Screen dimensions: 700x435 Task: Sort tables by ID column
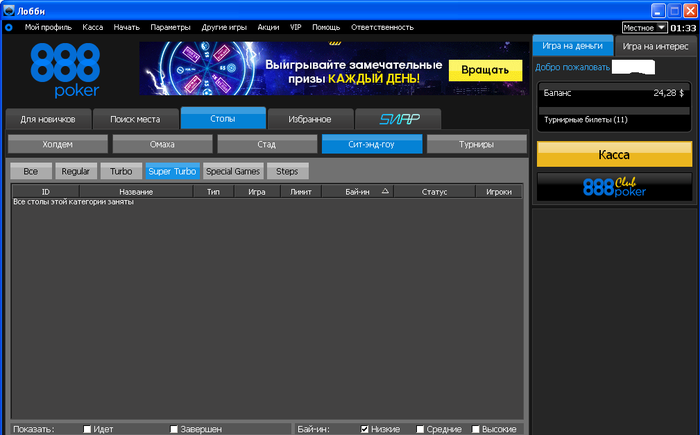[x=46, y=192]
